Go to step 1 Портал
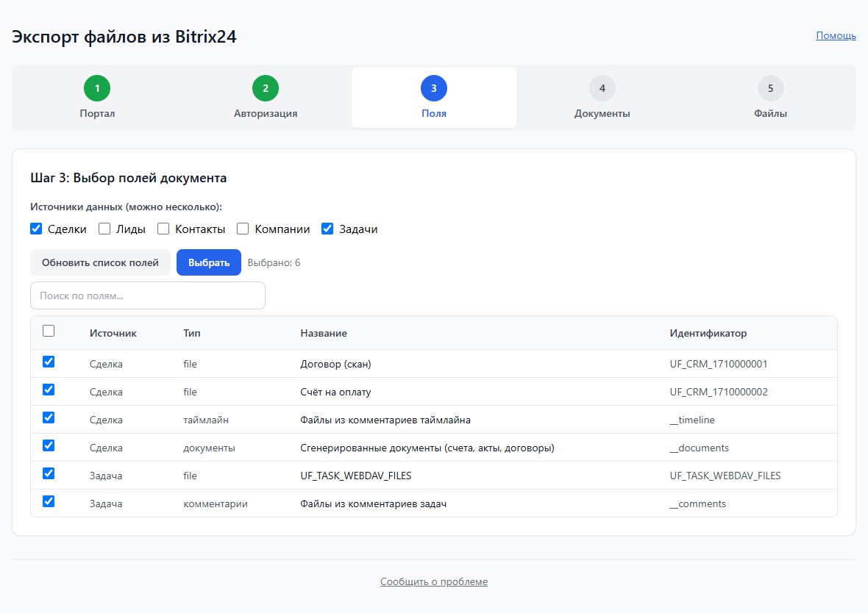868x613 pixels. (97, 98)
